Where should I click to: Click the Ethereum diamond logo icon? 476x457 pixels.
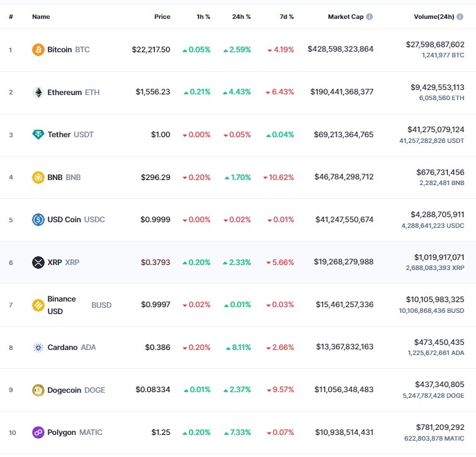click(38, 93)
